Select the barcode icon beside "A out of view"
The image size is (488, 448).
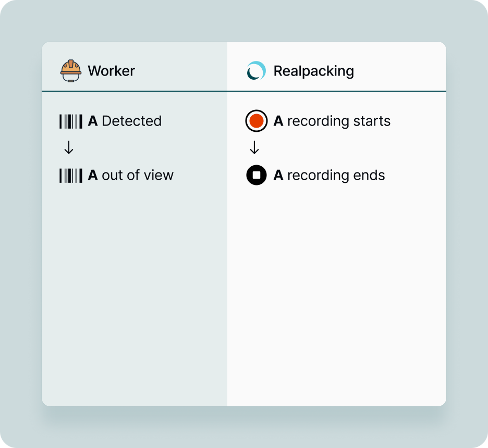(71, 176)
